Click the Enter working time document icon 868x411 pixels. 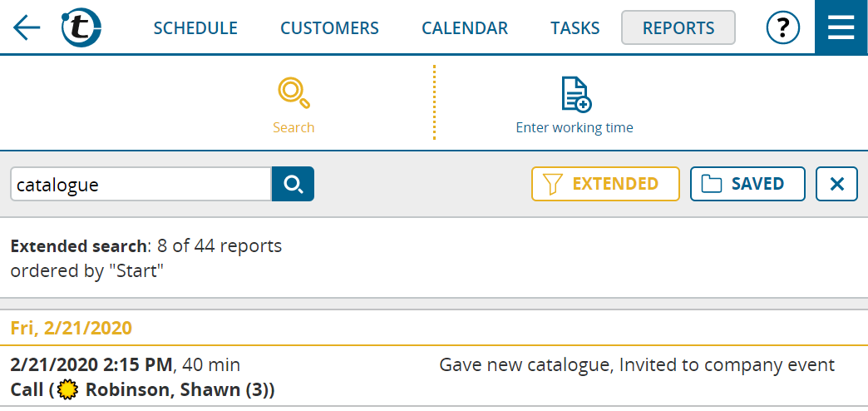(576, 95)
